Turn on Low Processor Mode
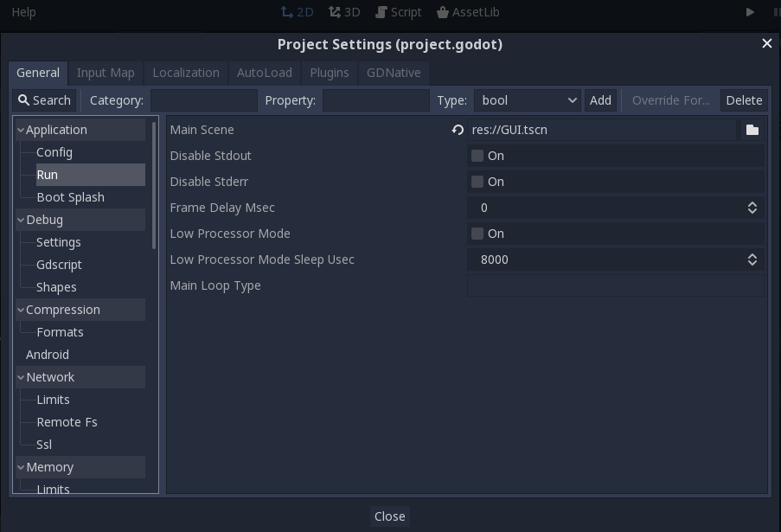Image resolution: width=781 pixels, height=532 pixels. (x=477, y=234)
